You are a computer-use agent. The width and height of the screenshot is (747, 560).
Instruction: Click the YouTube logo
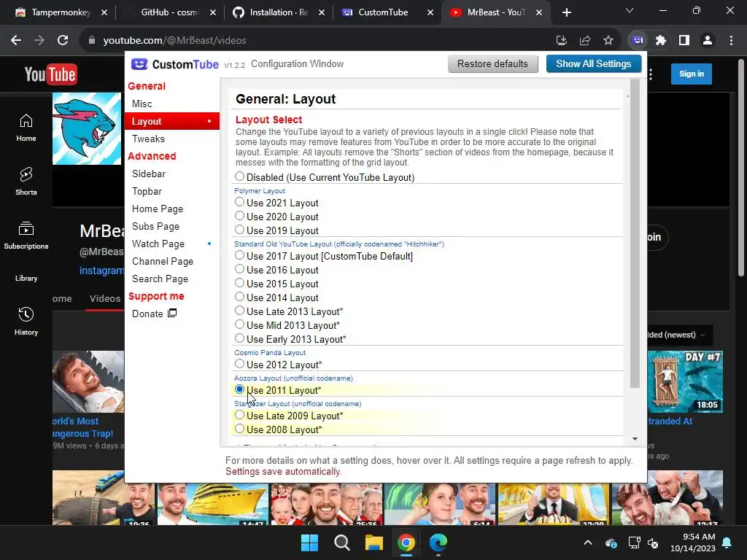50,74
